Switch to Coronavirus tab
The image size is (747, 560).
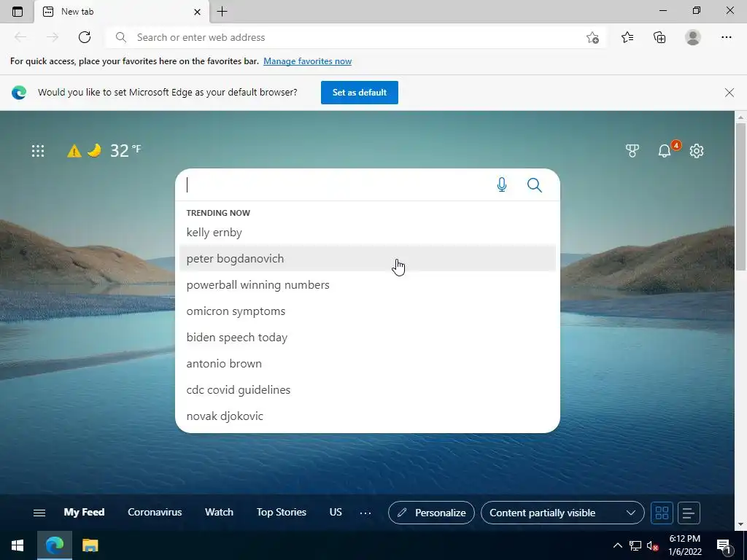point(155,512)
